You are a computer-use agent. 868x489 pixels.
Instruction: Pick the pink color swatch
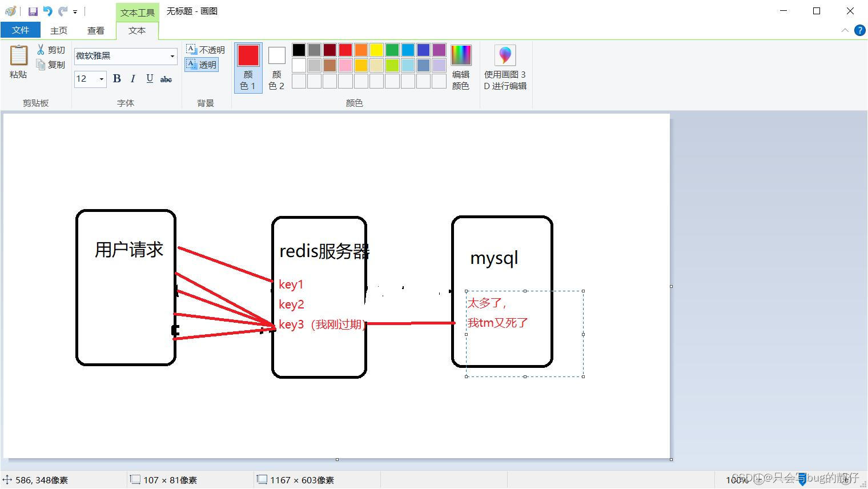pos(345,65)
